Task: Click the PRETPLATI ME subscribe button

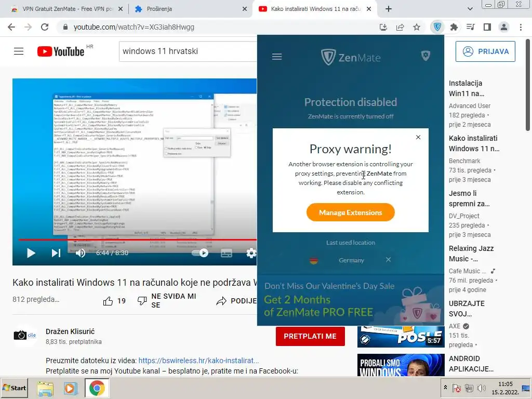Action: [x=310, y=336]
